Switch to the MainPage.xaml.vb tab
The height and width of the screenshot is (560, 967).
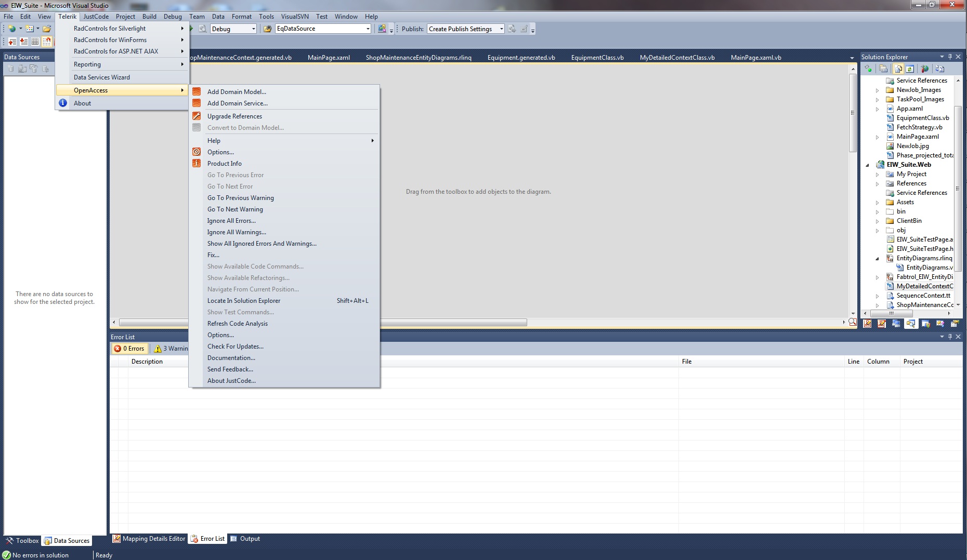[x=756, y=58]
